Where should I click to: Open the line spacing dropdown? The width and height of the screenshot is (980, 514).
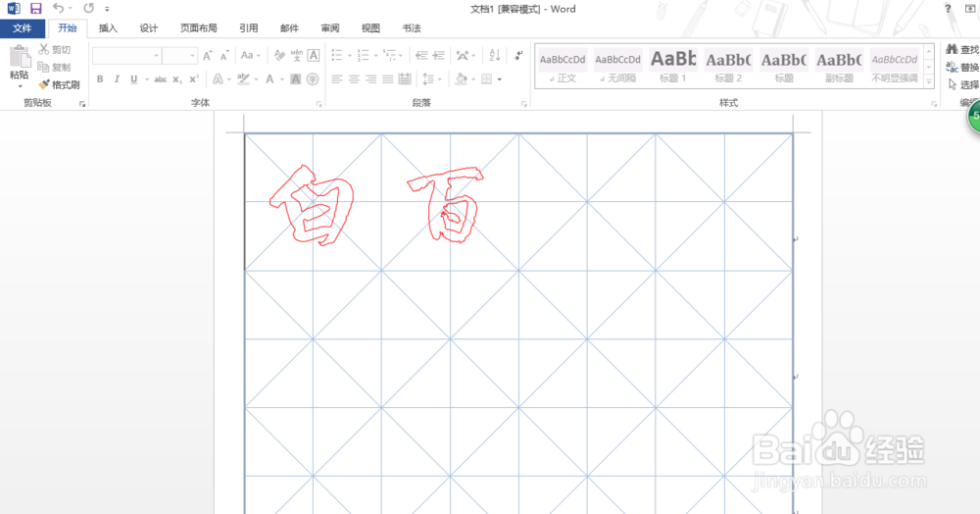coord(430,79)
